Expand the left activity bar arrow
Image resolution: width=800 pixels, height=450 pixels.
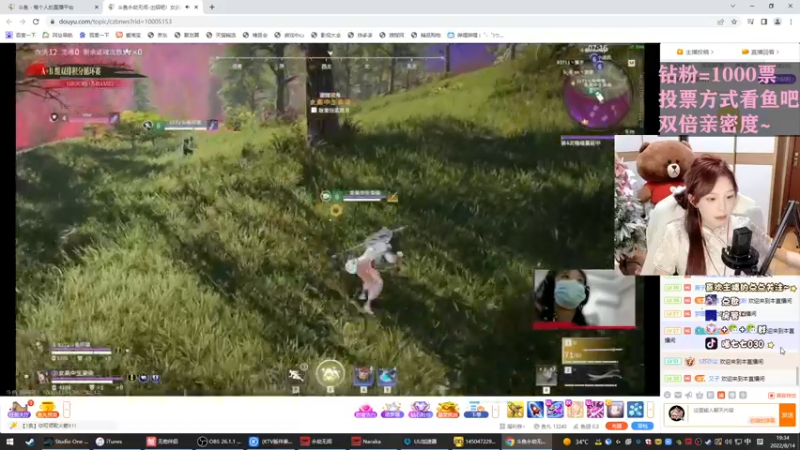click(66, 409)
